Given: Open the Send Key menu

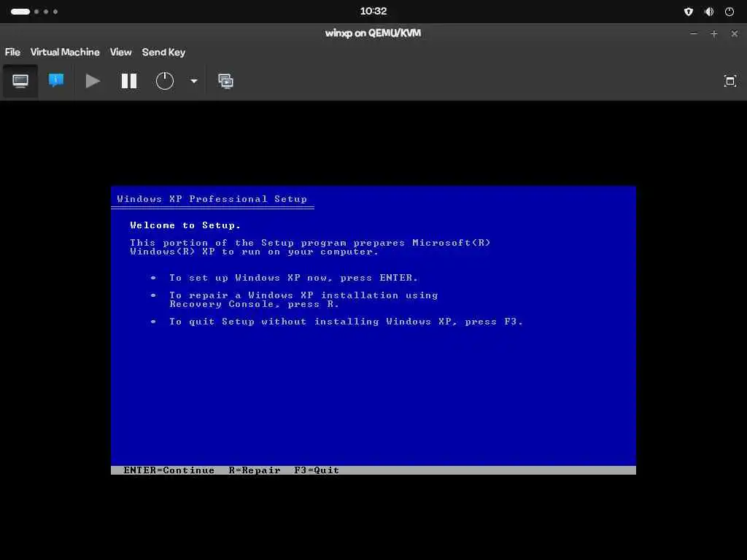Looking at the screenshot, I should coord(163,52).
